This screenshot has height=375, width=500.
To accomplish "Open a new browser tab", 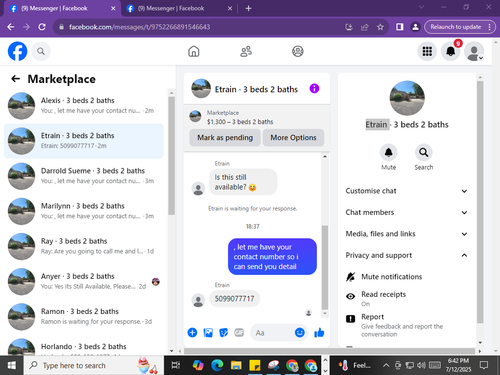I will point(248,8).
